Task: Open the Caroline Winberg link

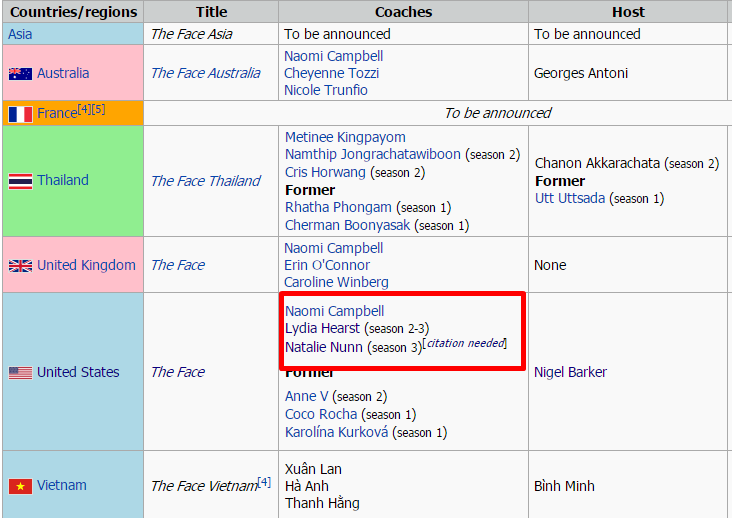Action: 336,282
